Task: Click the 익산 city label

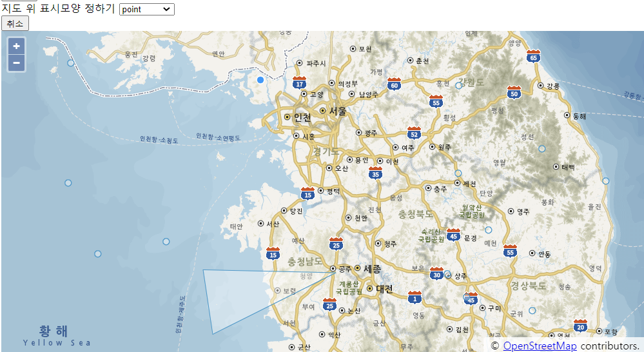Action: pyautogui.click(x=335, y=335)
